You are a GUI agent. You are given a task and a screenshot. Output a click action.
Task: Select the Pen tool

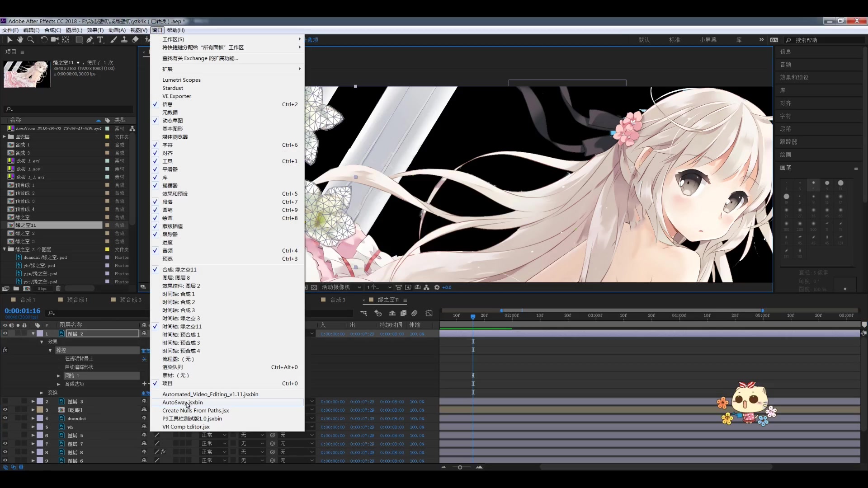(x=90, y=40)
